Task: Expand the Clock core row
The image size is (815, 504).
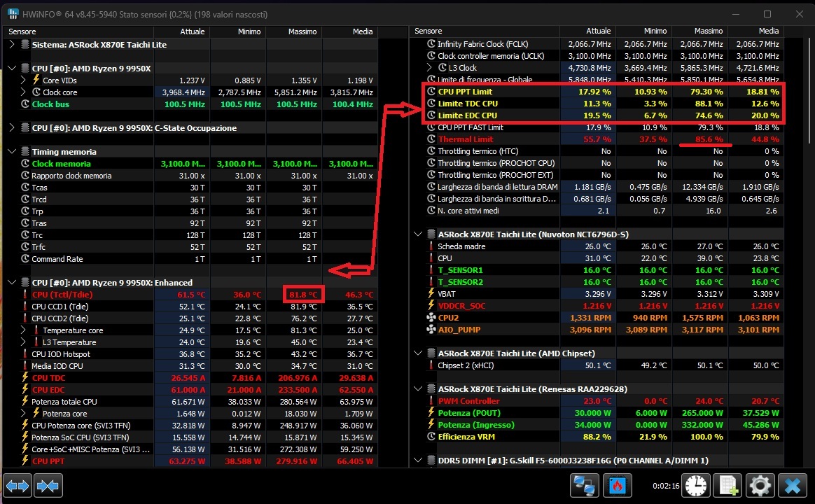Action: [x=23, y=92]
